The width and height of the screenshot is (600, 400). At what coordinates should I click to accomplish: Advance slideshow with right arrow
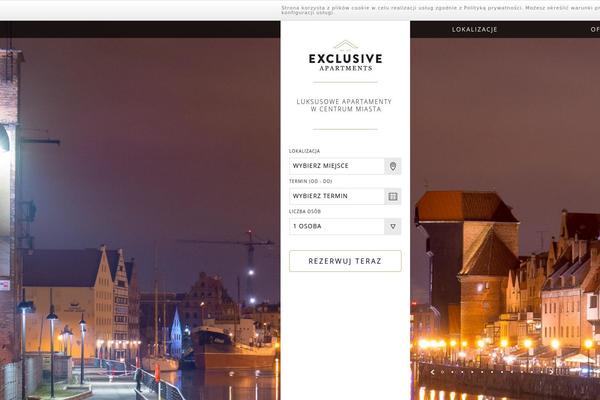click(551, 372)
